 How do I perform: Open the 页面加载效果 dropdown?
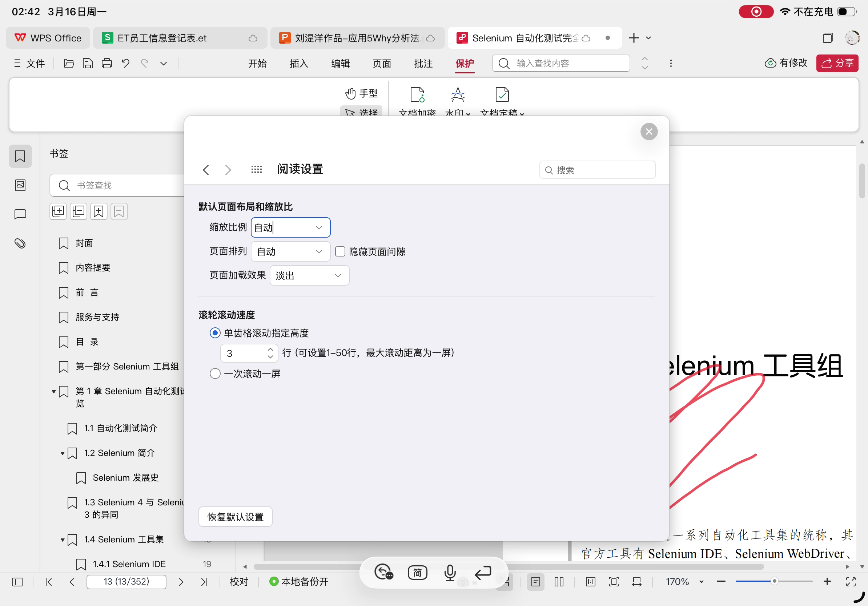click(x=309, y=275)
